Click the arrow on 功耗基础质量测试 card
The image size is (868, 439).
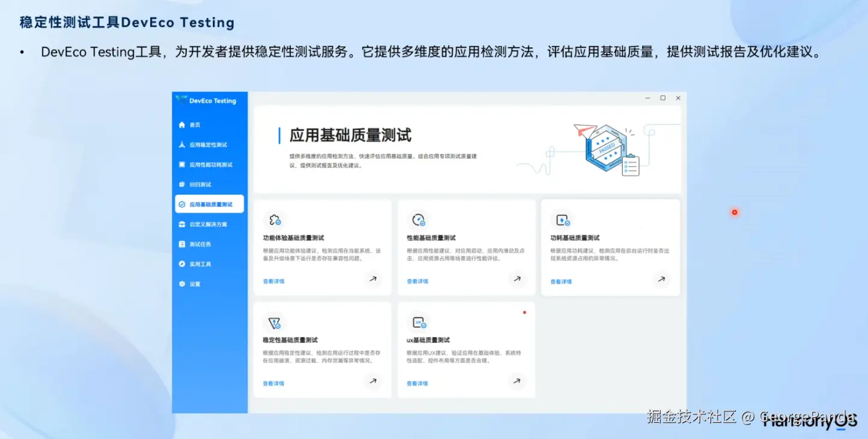[661, 279]
